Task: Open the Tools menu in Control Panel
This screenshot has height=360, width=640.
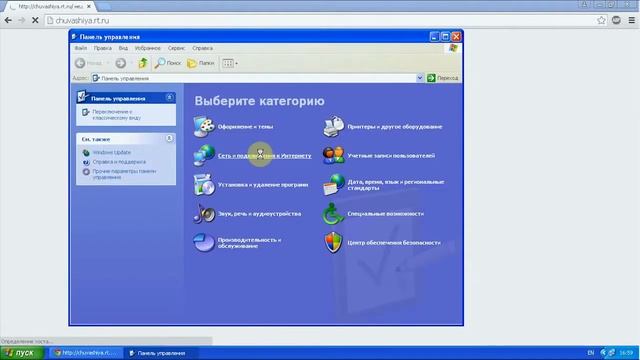Action: tap(176, 48)
